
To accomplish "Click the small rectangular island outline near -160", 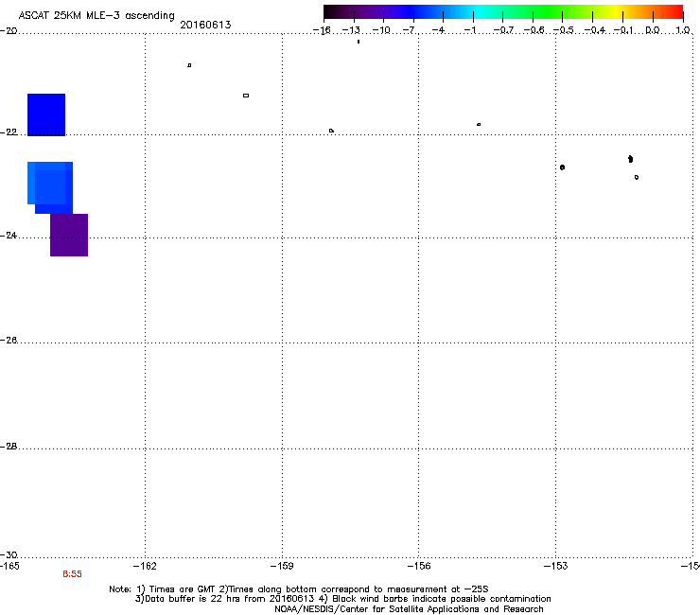I will pos(246,96).
